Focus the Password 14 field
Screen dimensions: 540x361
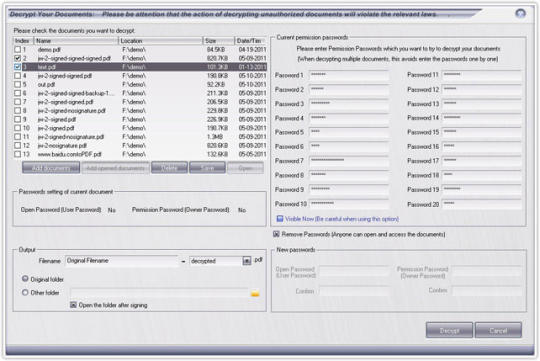click(x=482, y=118)
